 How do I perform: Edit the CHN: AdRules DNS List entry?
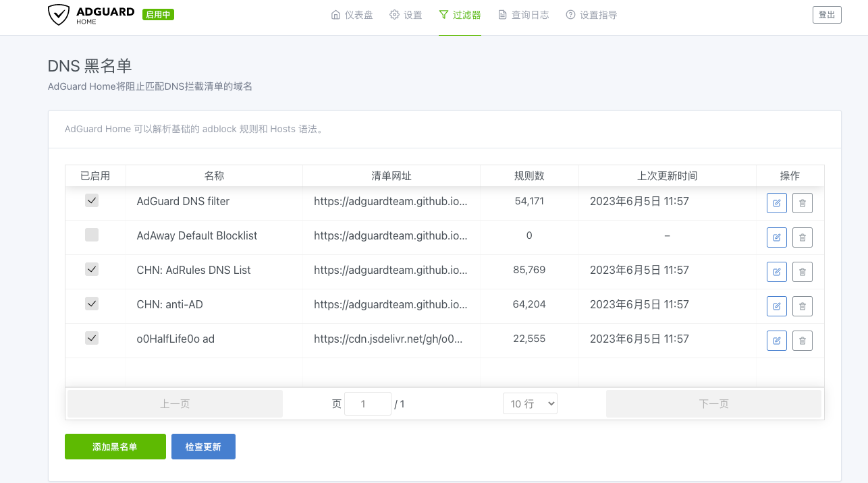(x=776, y=271)
